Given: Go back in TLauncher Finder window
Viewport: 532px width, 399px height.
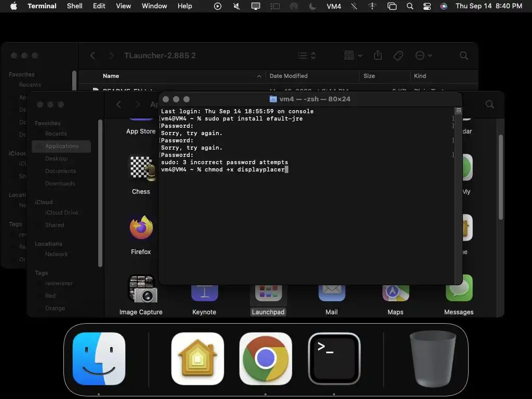Looking at the screenshot, I should pos(92,56).
